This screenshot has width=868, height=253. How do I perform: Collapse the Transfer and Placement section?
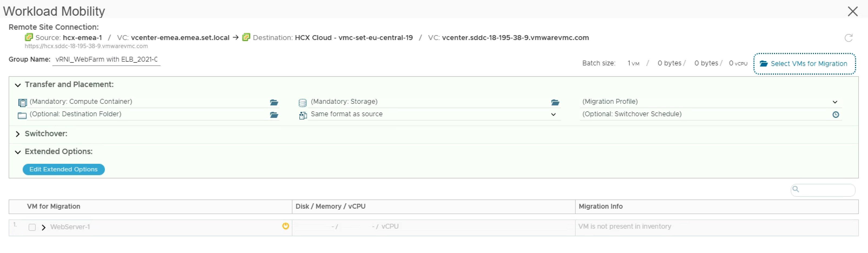(18, 85)
